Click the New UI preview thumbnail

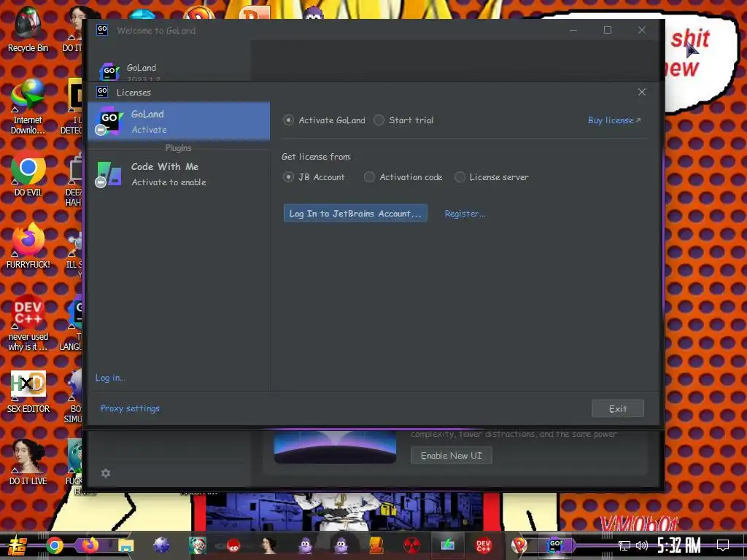coord(335,448)
